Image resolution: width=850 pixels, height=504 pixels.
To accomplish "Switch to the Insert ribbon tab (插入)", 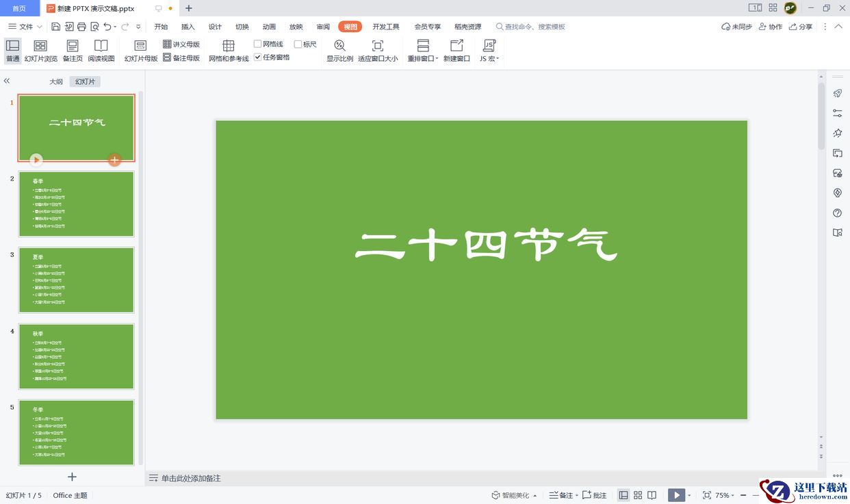I will [x=188, y=27].
